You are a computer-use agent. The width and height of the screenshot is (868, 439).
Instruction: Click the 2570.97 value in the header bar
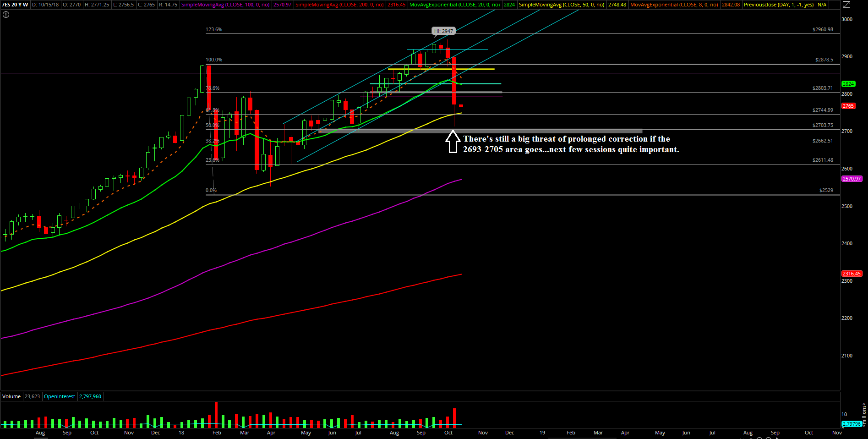point(282,5)
